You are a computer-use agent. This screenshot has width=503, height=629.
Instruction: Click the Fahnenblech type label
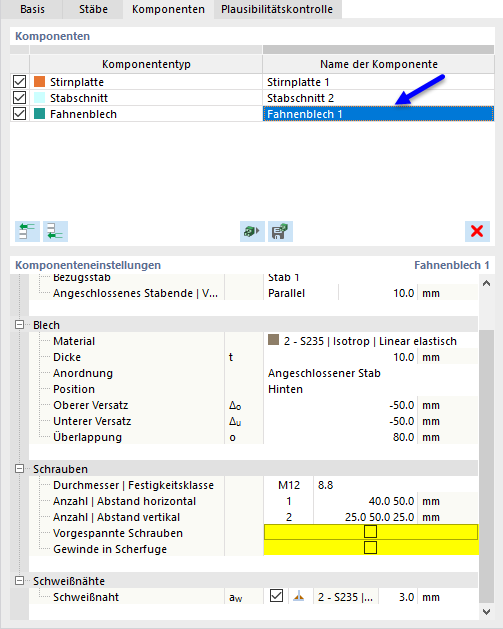pyautogui.click(x=83, y=114)
